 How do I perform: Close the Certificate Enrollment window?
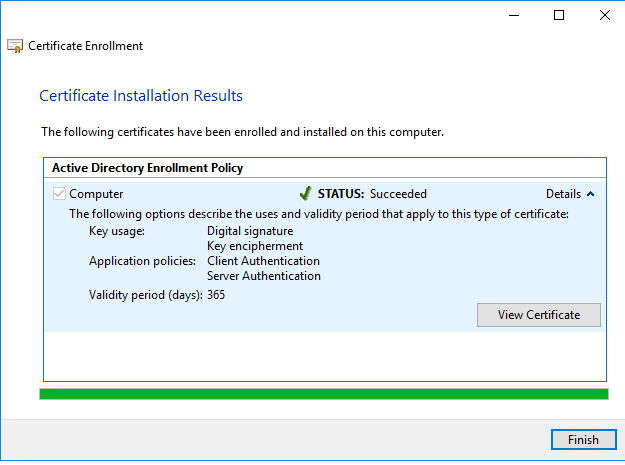[605, 15]
